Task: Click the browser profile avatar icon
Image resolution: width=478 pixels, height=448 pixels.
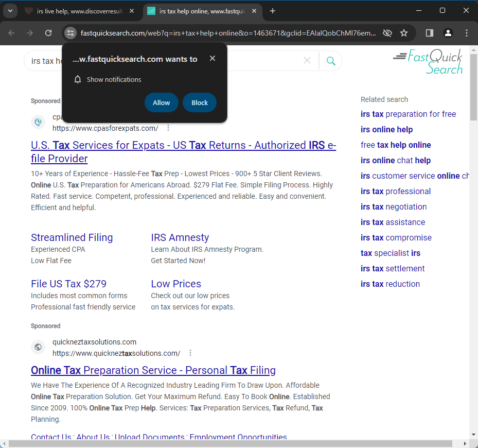Action: (x=448, y=32)
